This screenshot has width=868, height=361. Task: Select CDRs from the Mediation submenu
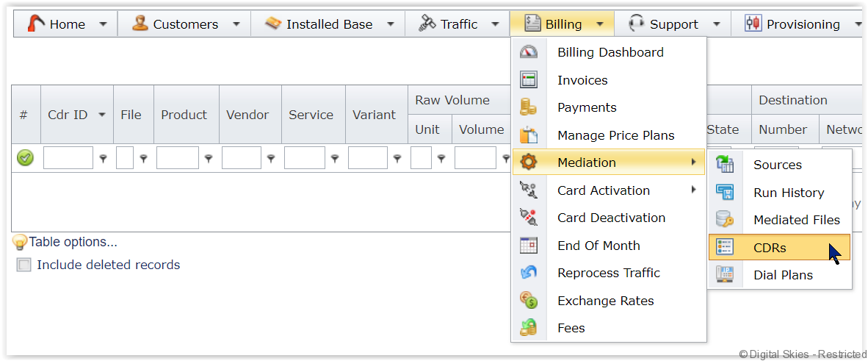click(x=770, y=248)
